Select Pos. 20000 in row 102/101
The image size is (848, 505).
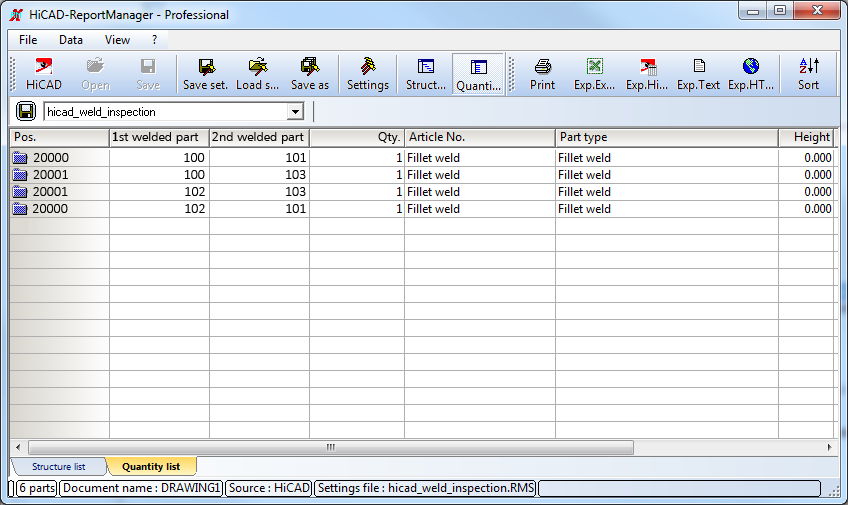click(x=50, y=209)
